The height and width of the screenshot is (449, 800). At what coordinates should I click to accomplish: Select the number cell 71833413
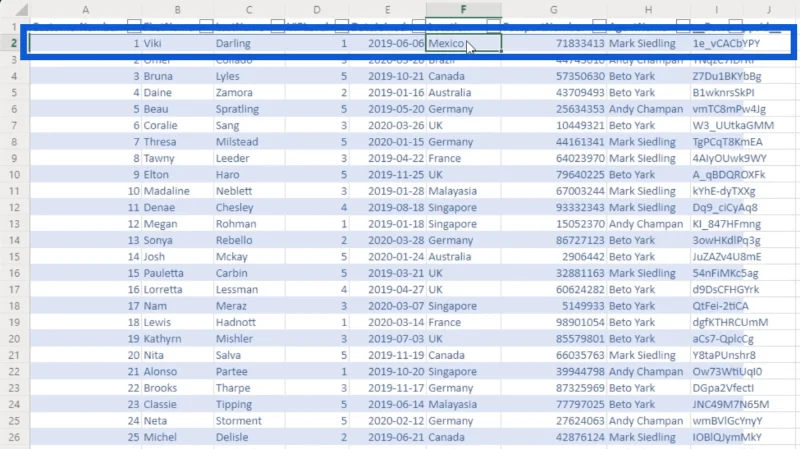pos(554,43)
